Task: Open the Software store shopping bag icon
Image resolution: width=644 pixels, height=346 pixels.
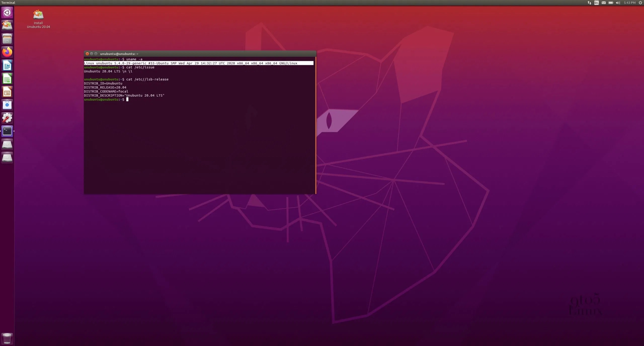Action: [x=7, y=105]
